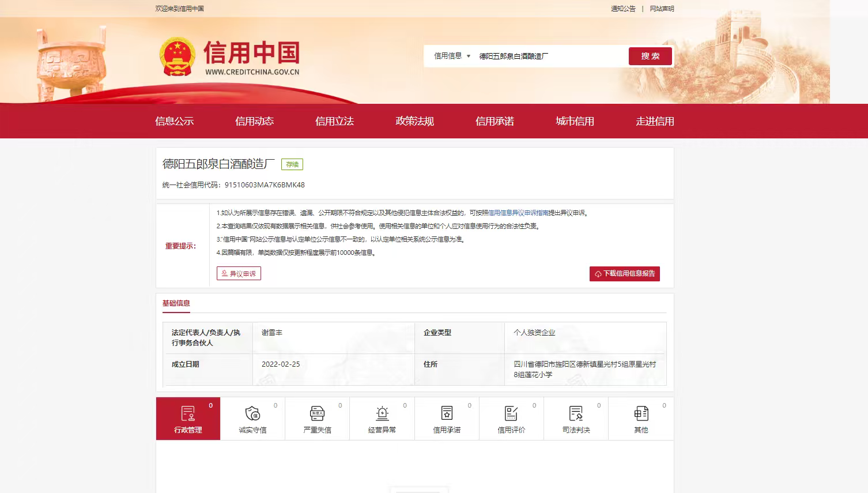Click the 重要提示 label
The height and width of the screenshot is (493, 868).
pos(181,246)
